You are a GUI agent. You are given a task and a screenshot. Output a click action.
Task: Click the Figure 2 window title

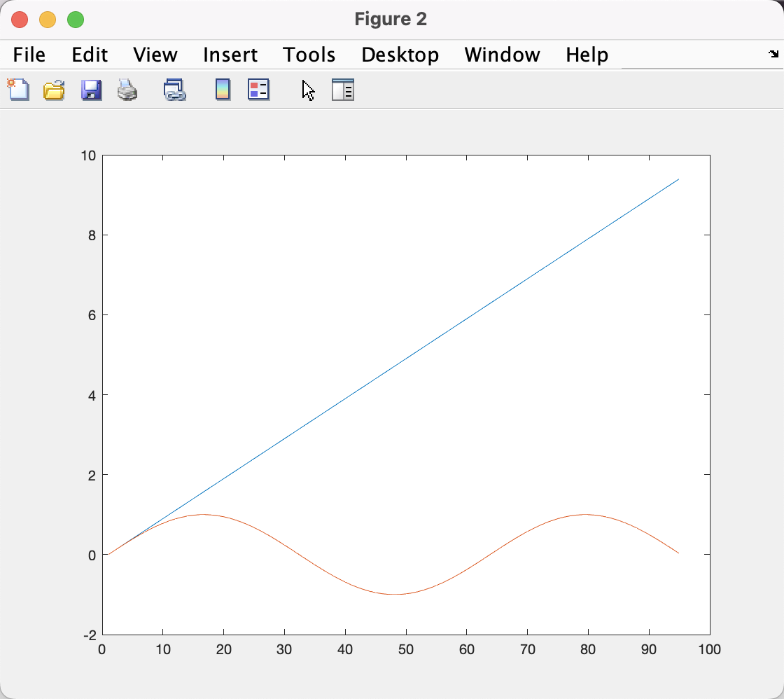coord(391,19)
